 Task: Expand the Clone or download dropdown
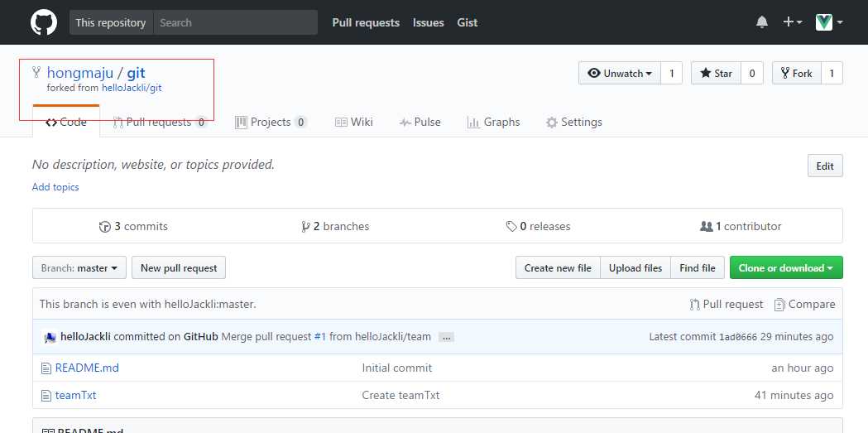(786, 268)
